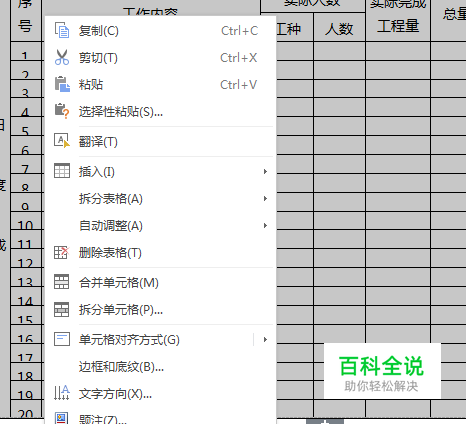Screen dimensions: 466x424
Task: Click the copy icon beside 复制(C)
Action: point(62,30)
